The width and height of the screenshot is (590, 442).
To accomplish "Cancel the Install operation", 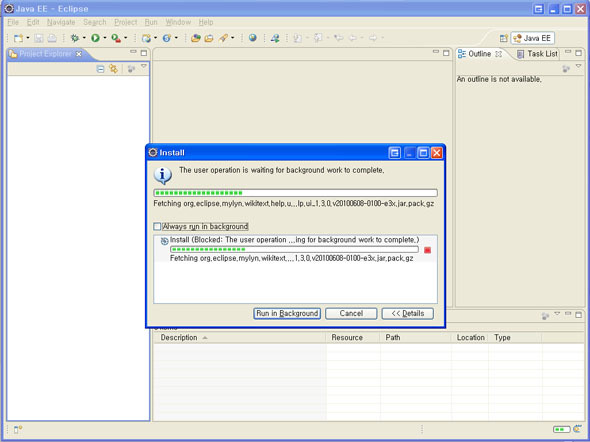I will (351, 313).
